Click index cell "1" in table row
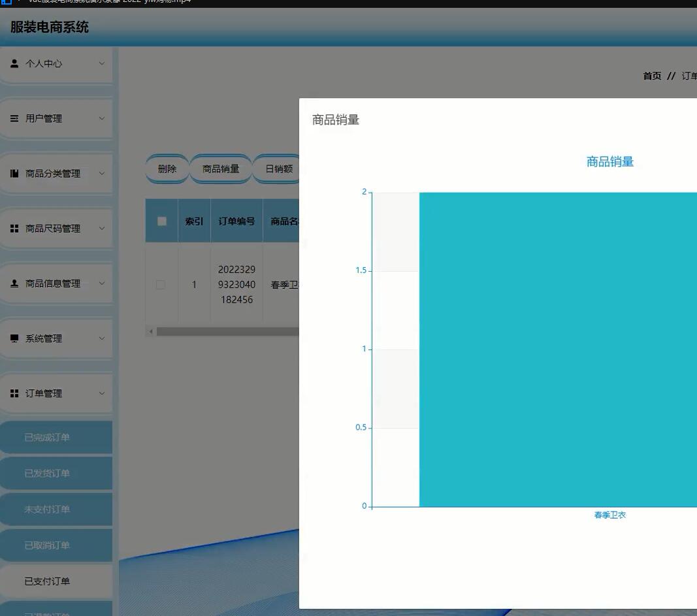The height and width of the screenshot is (616, 697). tap(194, 284)
